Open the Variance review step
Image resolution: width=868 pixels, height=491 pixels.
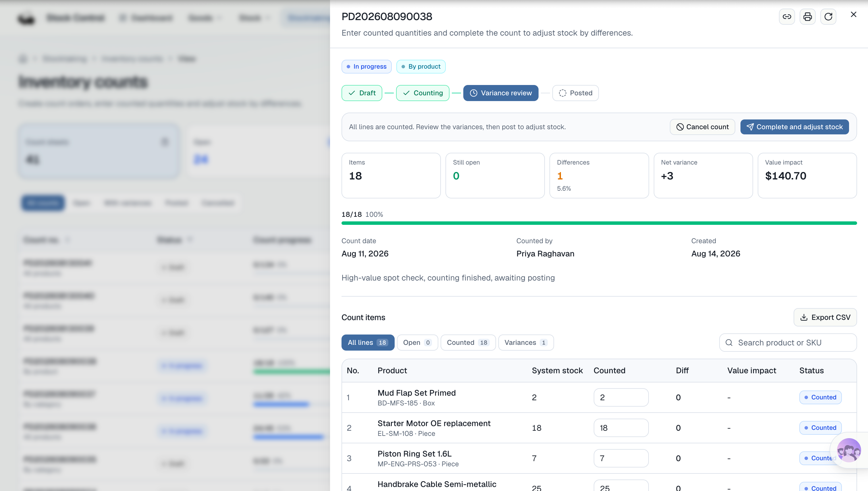pyautogui.click(x=501, y=93)
